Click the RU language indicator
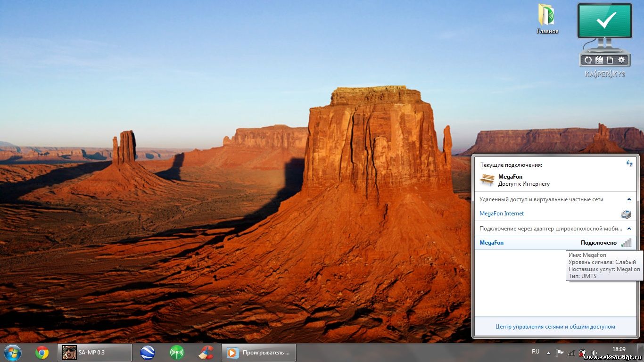Image resolution: width=644 pixels, height=362 pixels. pyautogui.click(x=536, y=352)
